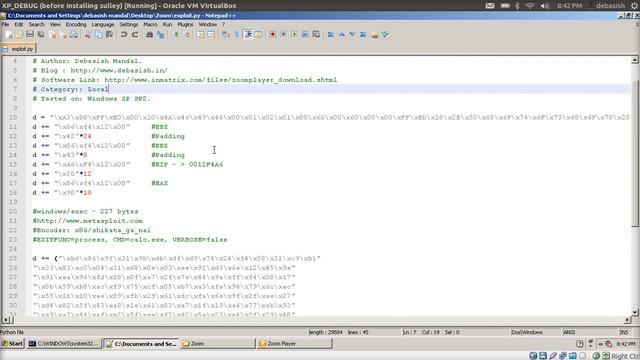The width and height of the screenshot is (640, 360).
Task: Stop macro recording via the toolbar
Action: coord(284,35)
